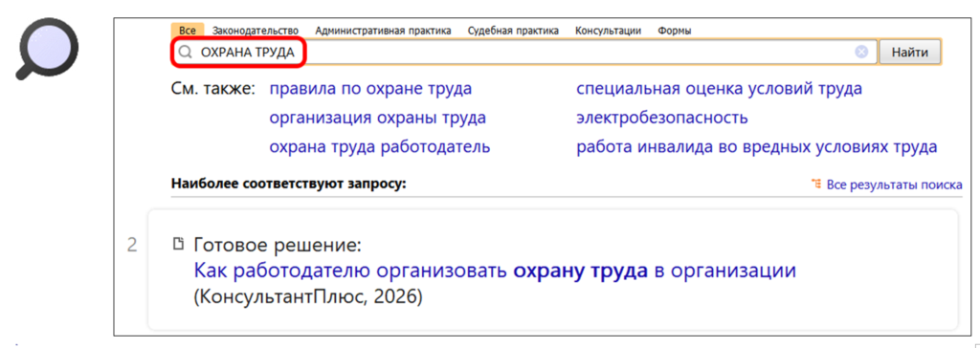
Task: Open suggestion специальная оценка условий труда
Action: 720,89
